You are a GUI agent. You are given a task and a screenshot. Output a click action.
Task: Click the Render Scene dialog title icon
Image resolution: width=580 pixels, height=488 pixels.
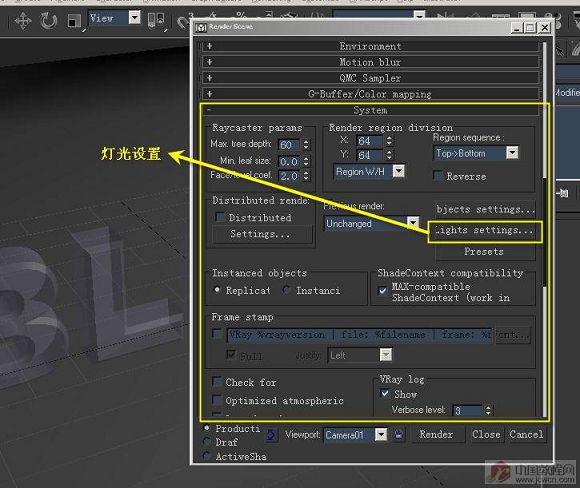201,27
